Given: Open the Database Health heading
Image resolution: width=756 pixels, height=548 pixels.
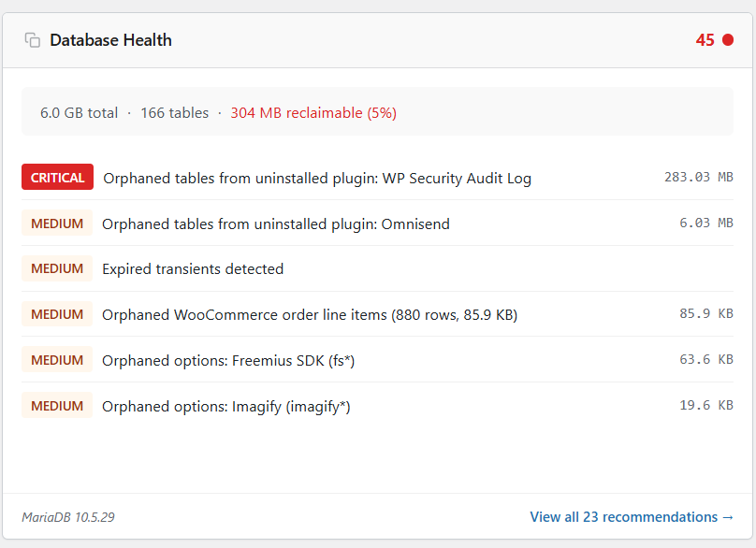Looking at the screenshot, I should 111,40.
